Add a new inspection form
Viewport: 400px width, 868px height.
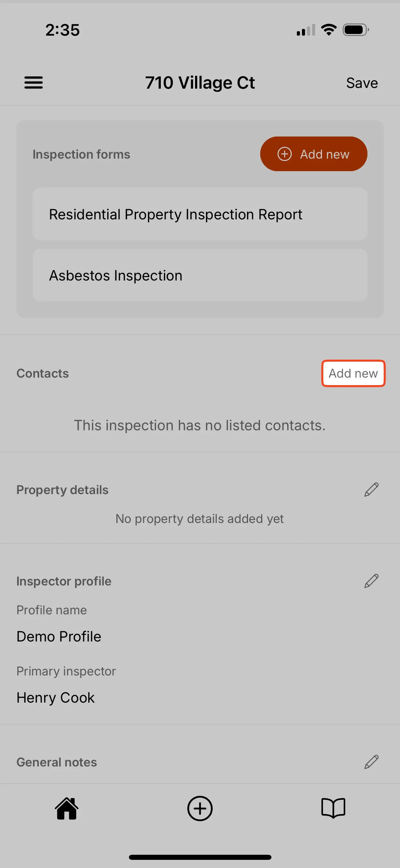(313, 154)
